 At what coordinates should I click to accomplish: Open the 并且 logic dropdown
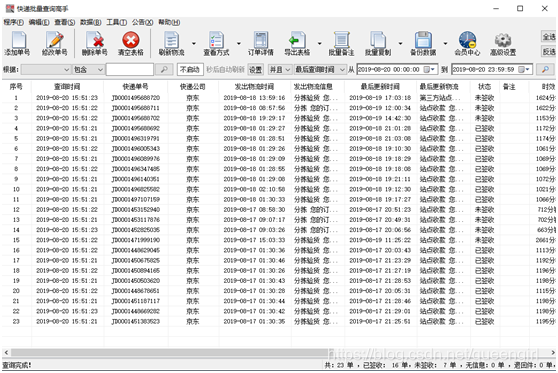point(280,69)
